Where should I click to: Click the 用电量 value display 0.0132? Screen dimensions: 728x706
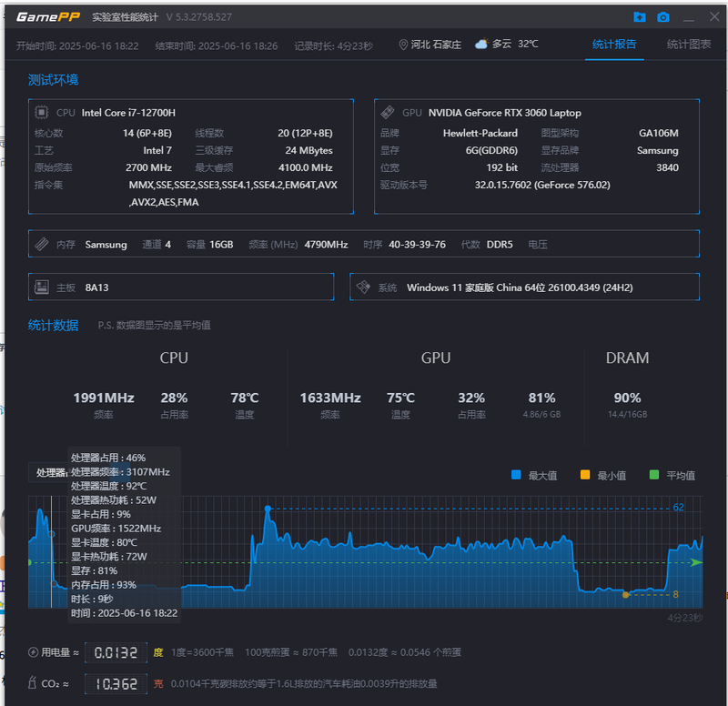116,652
